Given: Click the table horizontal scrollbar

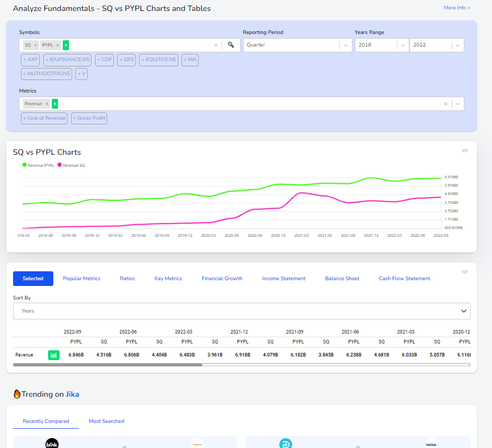Looking at the screenshot, I should point(107,365).
